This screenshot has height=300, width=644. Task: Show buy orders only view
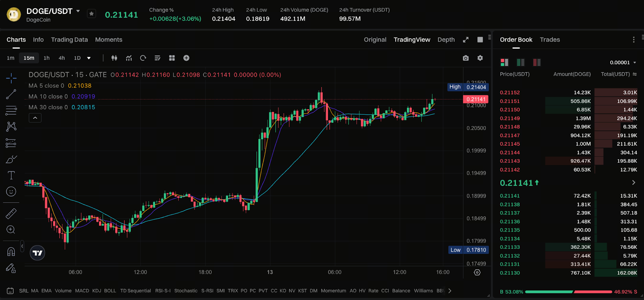click(521, 62)
